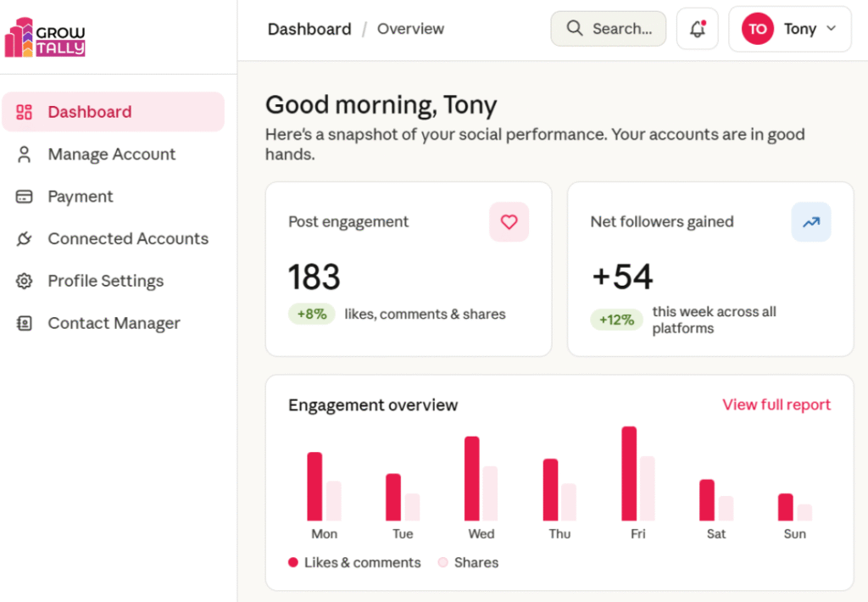
Task: Click the Dashboard breadcrumb
Action: tap(309, 29)
